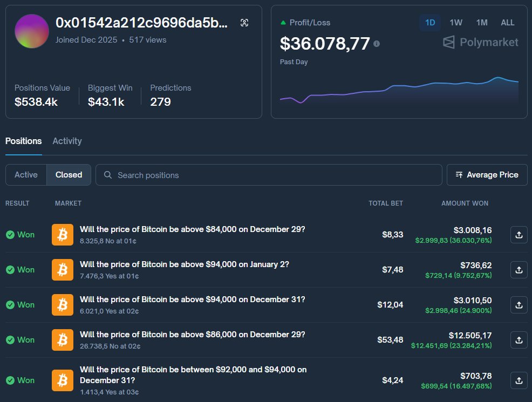Viewport: 532px width, 402px height.
Task: Click the Search positions field
Action: [x=269, y=175]
